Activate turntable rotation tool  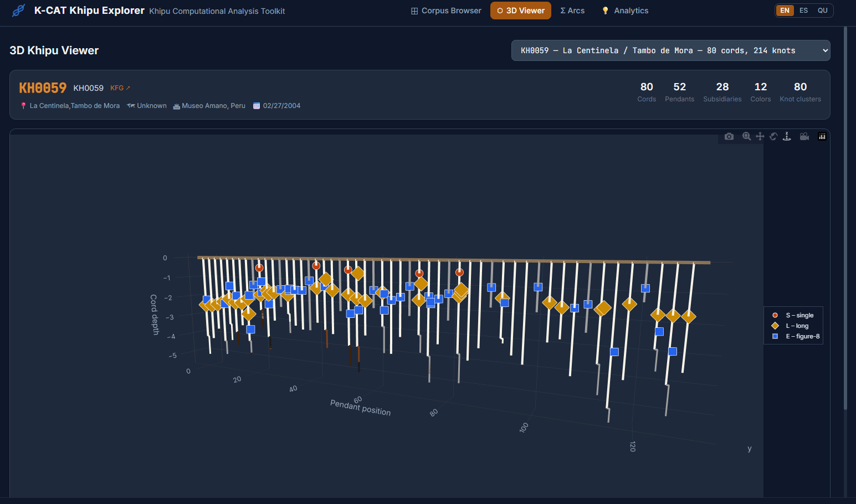(x=787, y=137)
